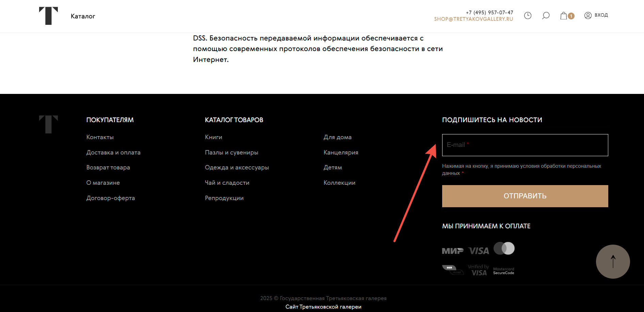The width and height of the screenshot is (644, 312).
Task: Click the scroll-to-top arrow button
Action: coord(613,262)
